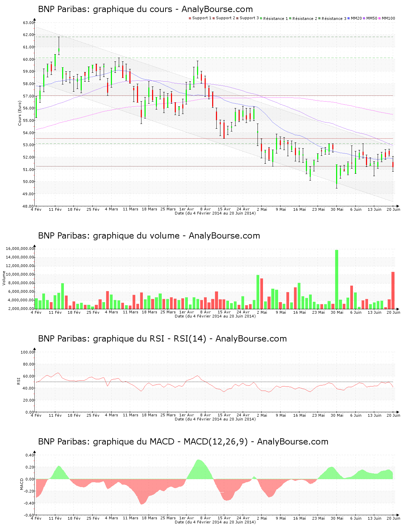Click the 'graphique du volume' chart title
The height and width of the screenshot is (532, 412).
click(x=149, y=236)
